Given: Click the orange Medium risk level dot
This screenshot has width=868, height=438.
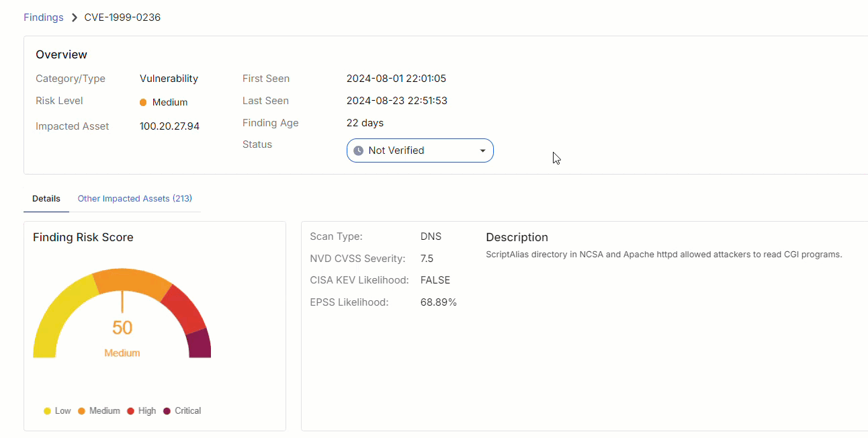Looking at the screenshot, I should coord(143,103).
